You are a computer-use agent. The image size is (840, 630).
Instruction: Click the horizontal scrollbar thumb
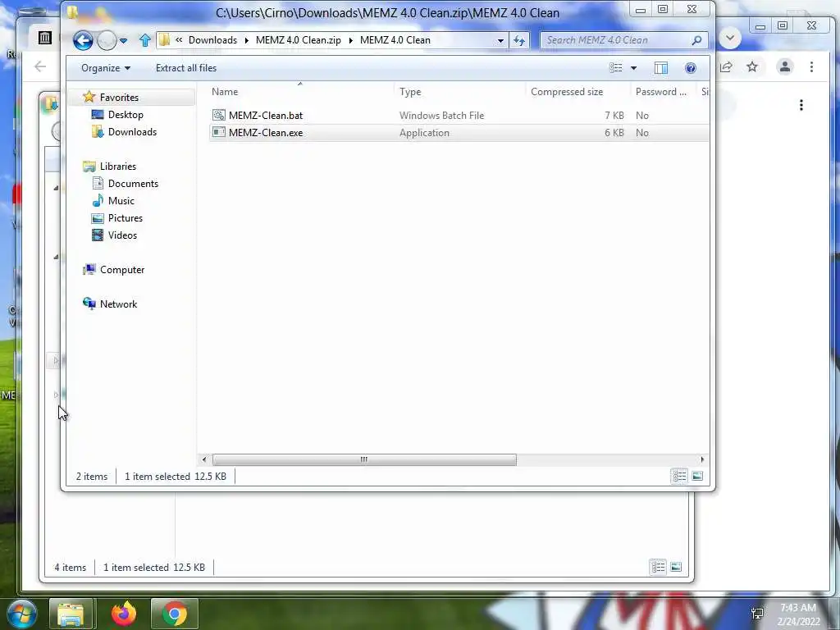364,459
